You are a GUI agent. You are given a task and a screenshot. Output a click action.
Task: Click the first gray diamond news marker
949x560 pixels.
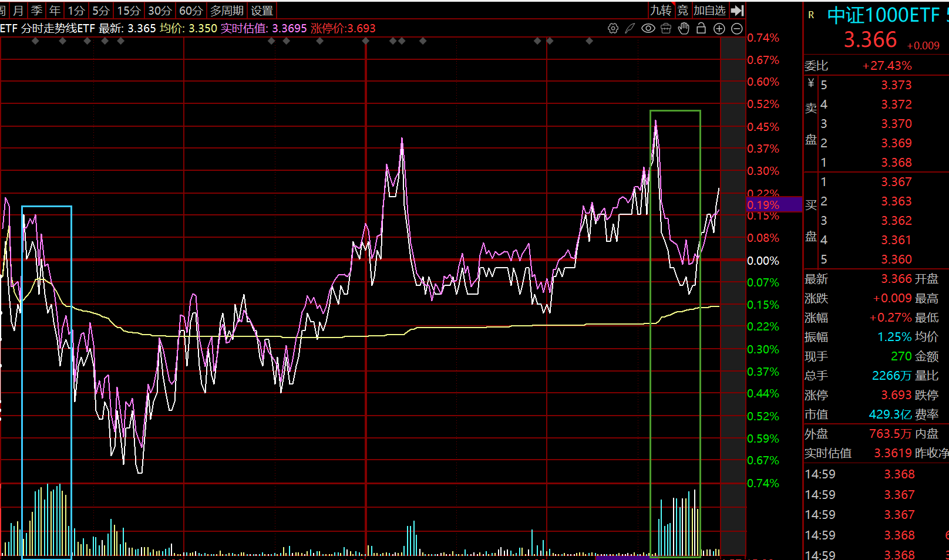click(36, 41)
